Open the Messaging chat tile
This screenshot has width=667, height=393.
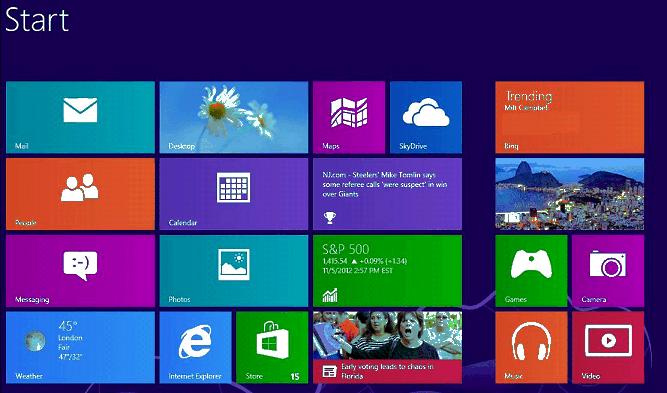(x=80, y=271)
